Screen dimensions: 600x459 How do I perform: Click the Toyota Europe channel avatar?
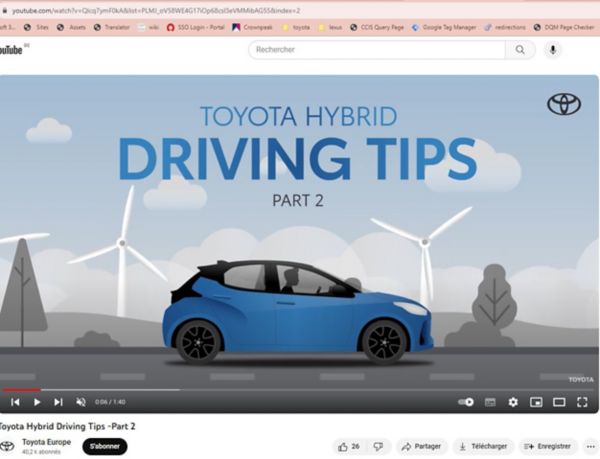(x=7, y=446)
